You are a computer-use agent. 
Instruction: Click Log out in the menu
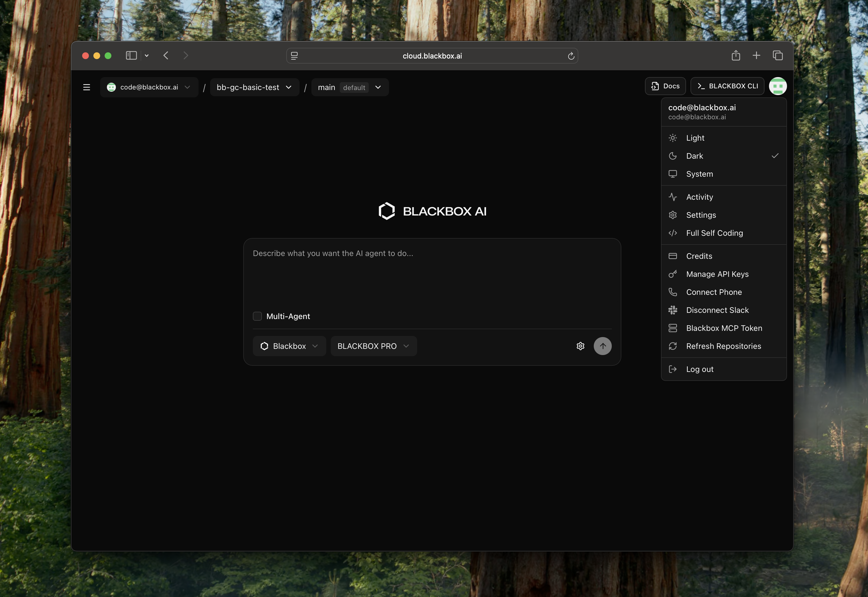[x=699, y=369]
